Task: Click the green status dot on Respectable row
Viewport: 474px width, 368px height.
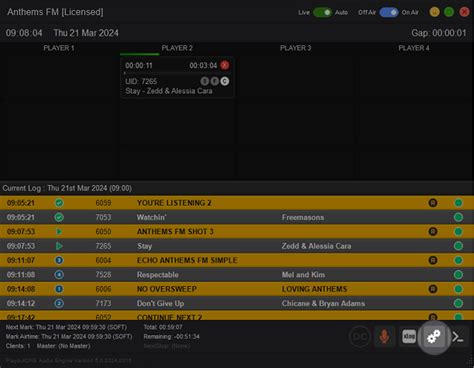Action: (458, 275)
